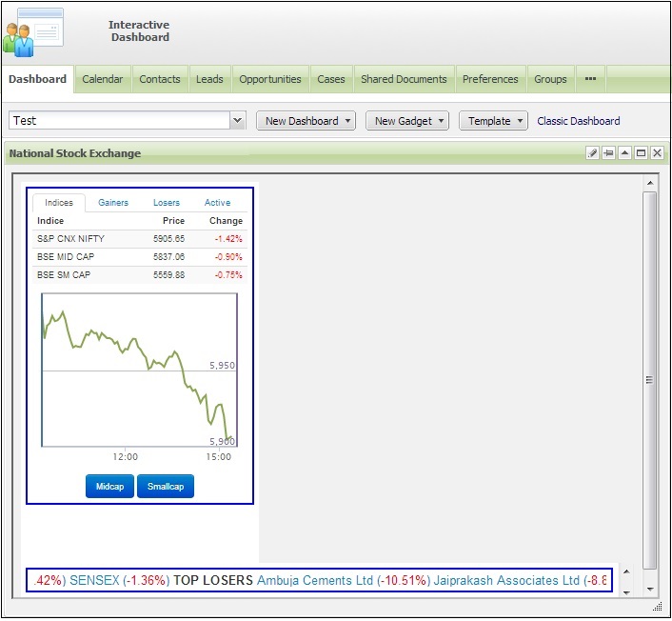Switch to the Dashboard tab
The image size is (672, 621).
pos(38,79)
